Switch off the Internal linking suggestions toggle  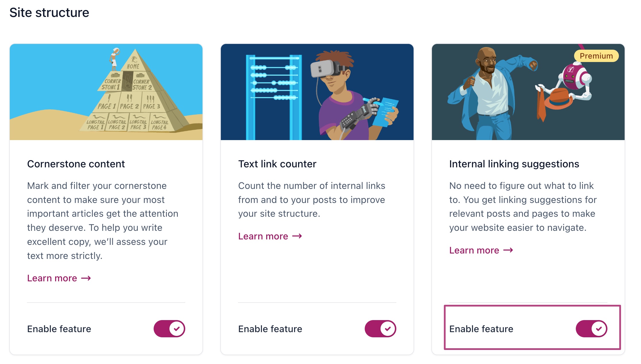(591, 329)
